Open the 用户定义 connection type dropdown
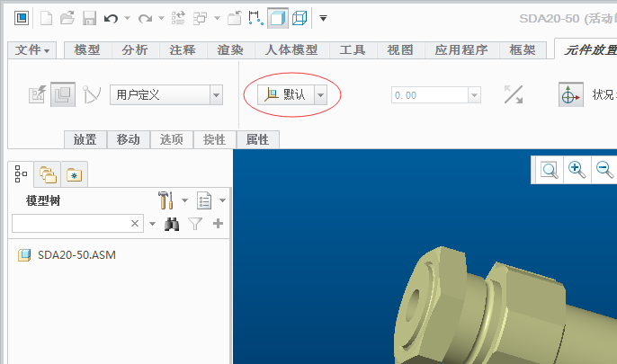 pyautogui.click(x=166, y=94)
